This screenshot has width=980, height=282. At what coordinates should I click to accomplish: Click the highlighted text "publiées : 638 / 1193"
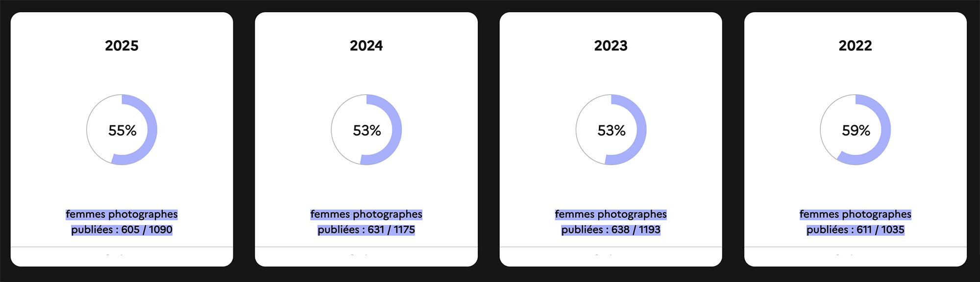[x=611, y=230]
